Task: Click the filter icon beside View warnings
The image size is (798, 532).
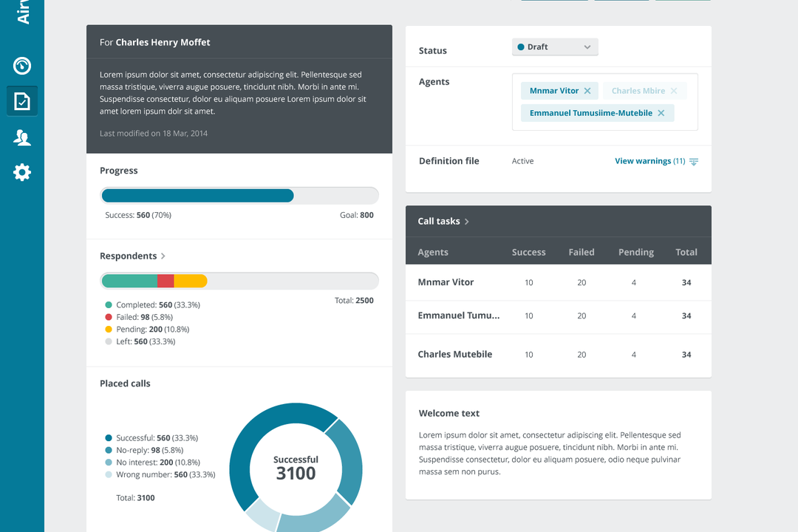Action: pyautogui.click(x=694, y=161)
